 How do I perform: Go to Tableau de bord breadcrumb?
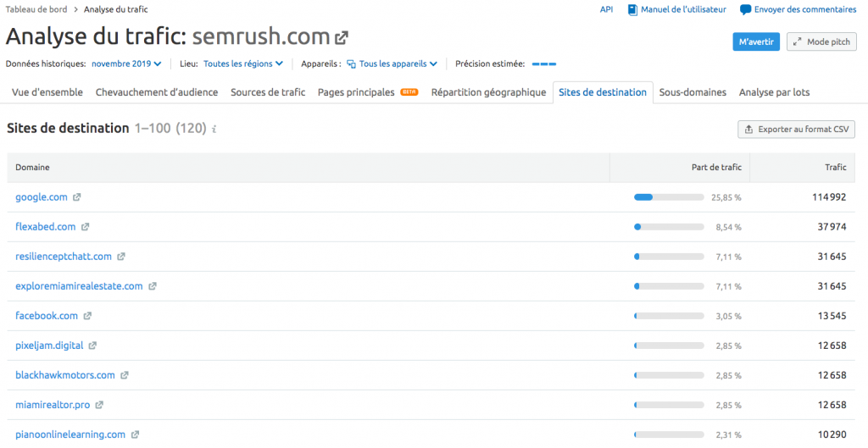(36, 9)
